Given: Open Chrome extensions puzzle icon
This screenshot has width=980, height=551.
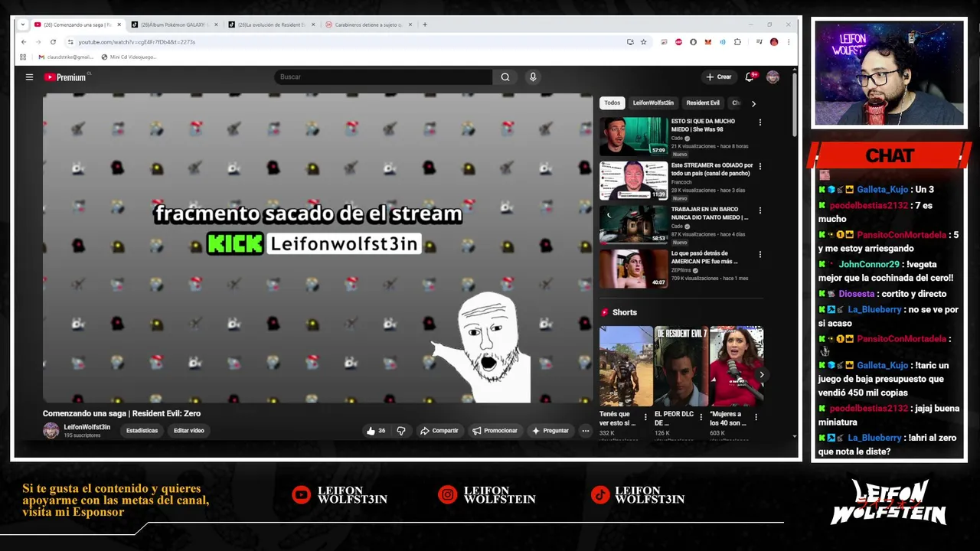Looking at the screenshot, I should click(x=737, y=42).
